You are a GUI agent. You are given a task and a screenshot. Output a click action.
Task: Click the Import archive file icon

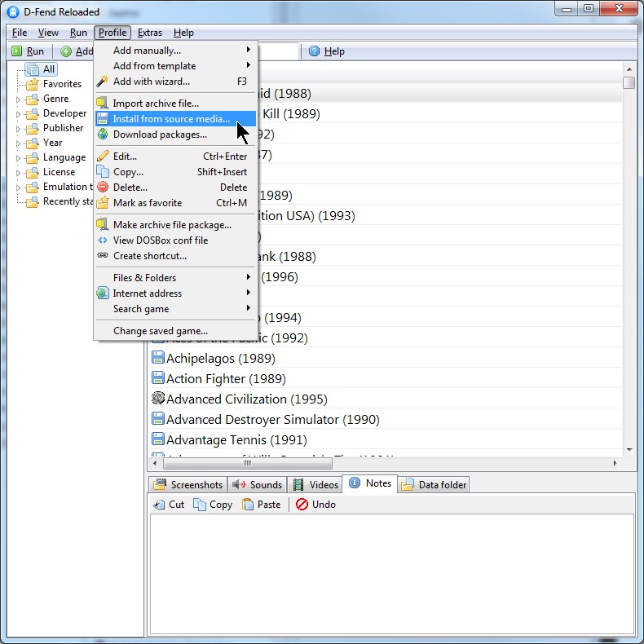tap(102, 103)
